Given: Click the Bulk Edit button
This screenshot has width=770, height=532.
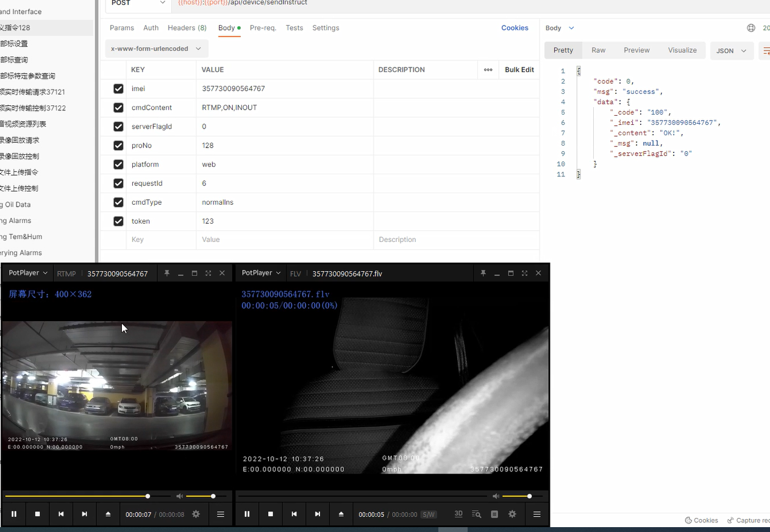Looking at the screenshot, I should (x=519, y=70).
